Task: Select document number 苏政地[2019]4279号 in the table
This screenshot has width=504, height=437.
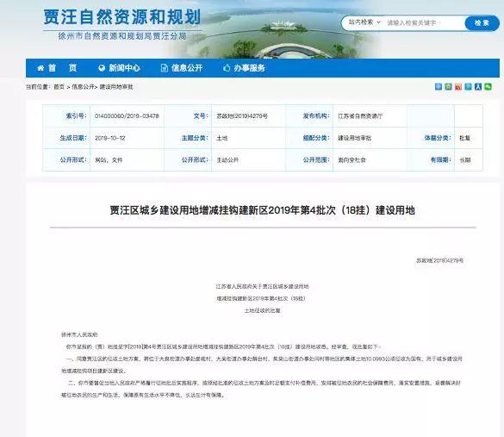Action: tap(242, 116)
